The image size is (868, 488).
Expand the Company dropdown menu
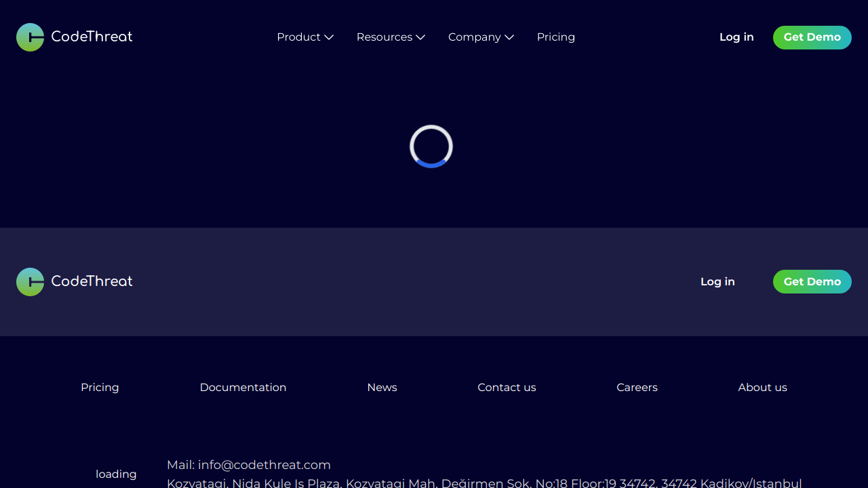[481, 37]
